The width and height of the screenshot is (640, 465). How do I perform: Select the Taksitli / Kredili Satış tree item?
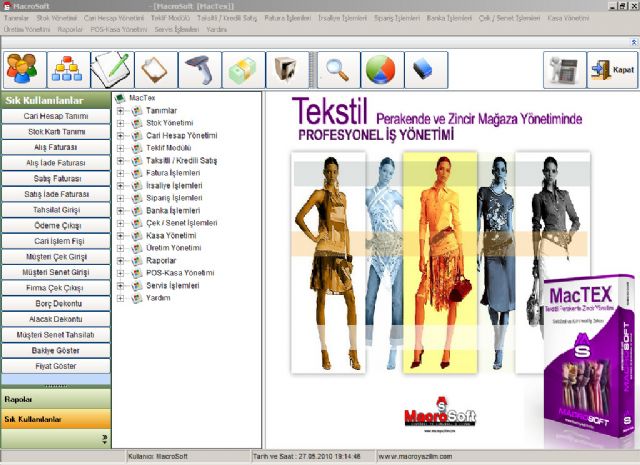(182, 161)
